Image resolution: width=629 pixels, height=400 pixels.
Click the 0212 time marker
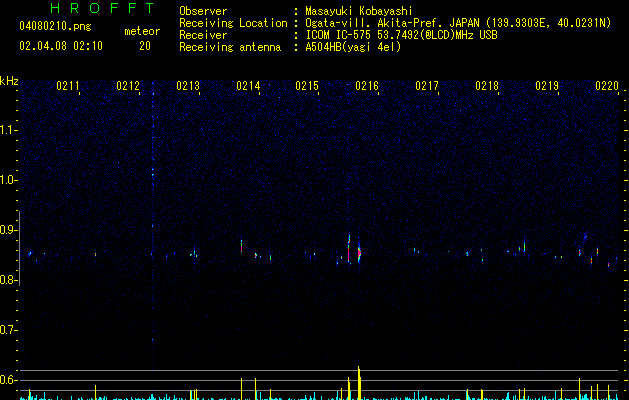point(128,86)
